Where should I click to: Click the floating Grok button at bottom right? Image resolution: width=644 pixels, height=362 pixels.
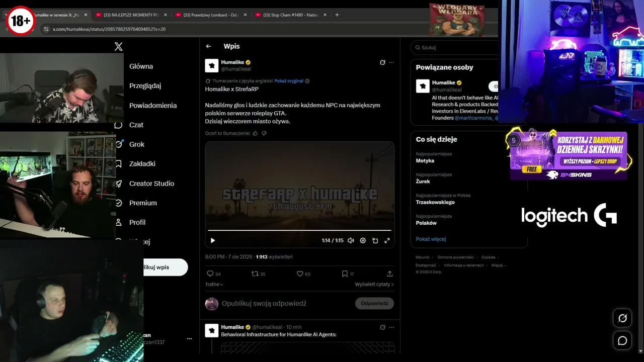point(622,318)
